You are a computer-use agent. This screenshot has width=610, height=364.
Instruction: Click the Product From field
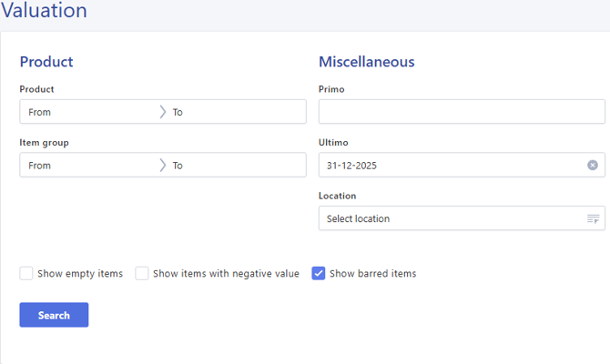pyautogui.click(x=89, y=112)
